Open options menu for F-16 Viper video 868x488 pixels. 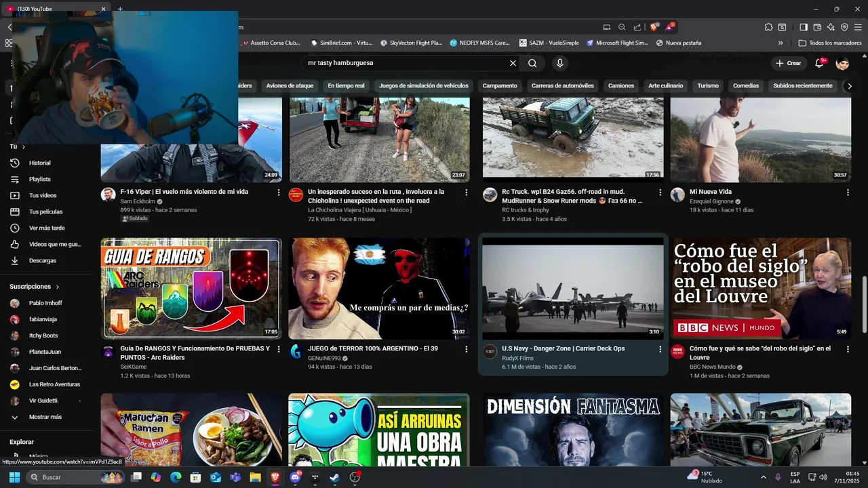[x=279, y=192]
